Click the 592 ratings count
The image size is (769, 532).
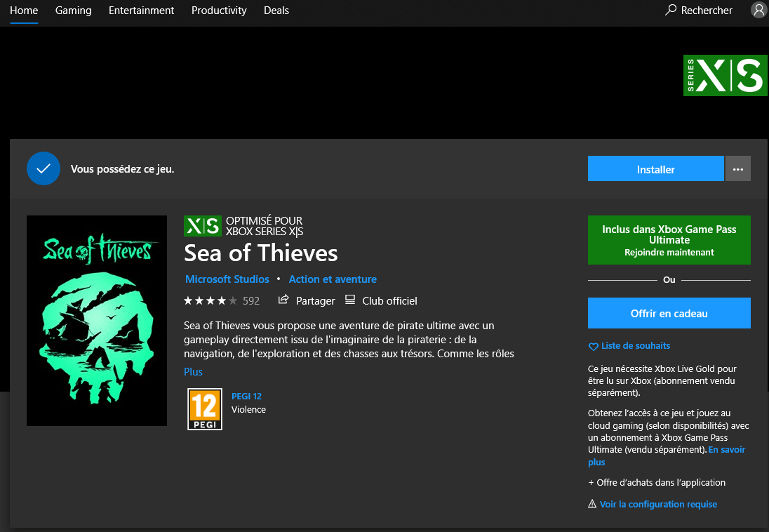[x=251, y=301]
